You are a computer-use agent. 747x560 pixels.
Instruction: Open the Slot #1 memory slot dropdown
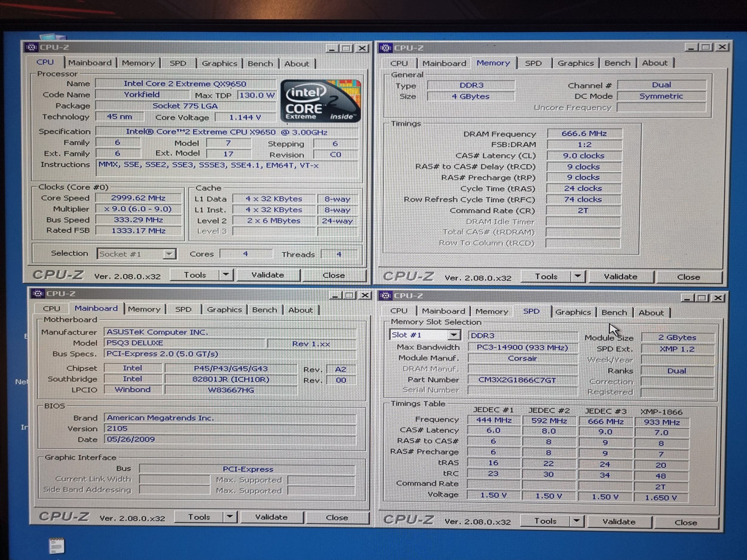tap(454, 335)
